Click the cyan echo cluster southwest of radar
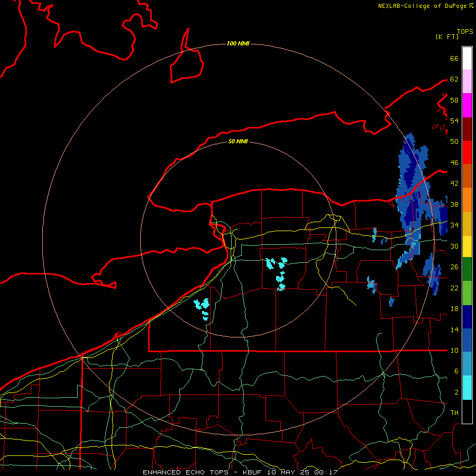Viewport: 476px width, 476px height. coord(202,308)
